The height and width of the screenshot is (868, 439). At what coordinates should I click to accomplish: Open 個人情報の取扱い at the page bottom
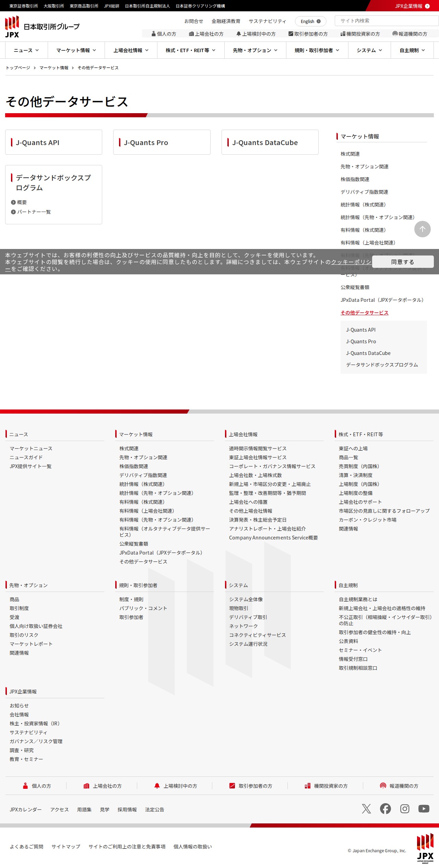[x=193, y=847]
